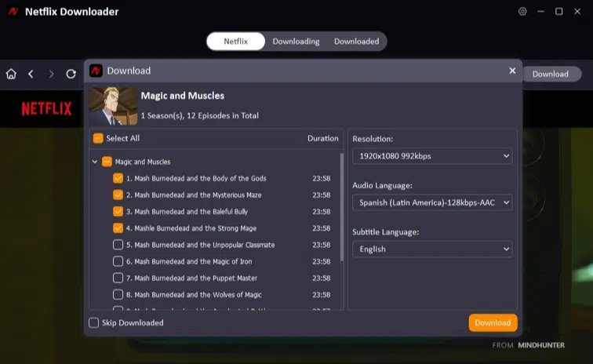This screenshot has height=364, width=593.
Task: Click the Netflix Downloader app logo
Action: pyautogui.click(x=13, y=12)
